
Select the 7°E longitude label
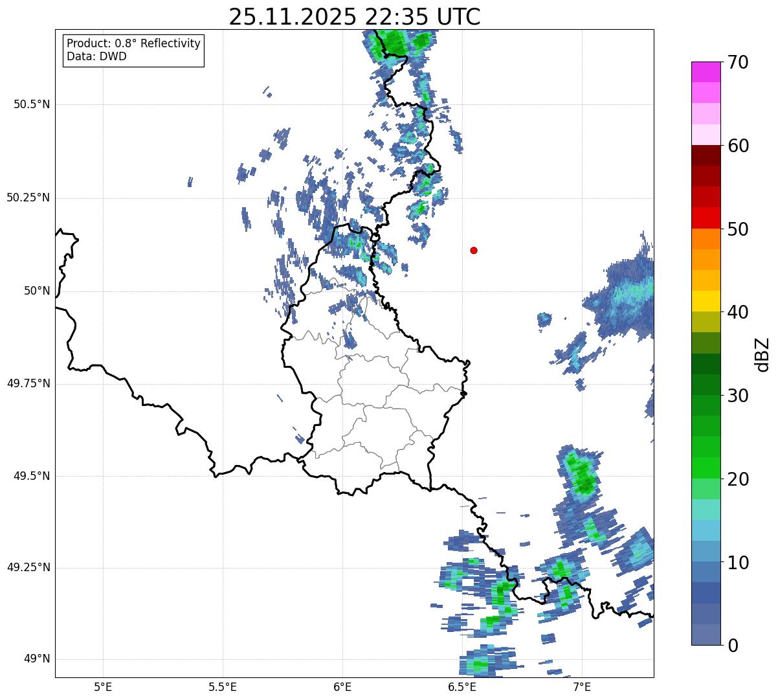point(582,687)
